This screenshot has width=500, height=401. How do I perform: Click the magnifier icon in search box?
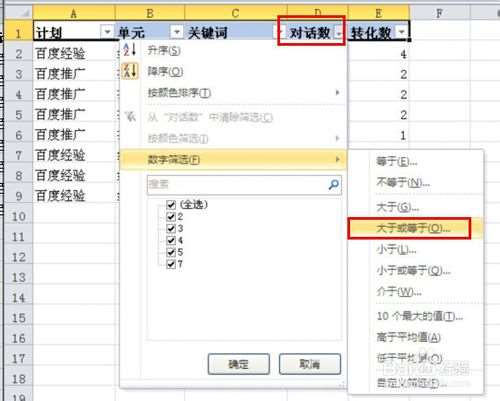(333, 184)
